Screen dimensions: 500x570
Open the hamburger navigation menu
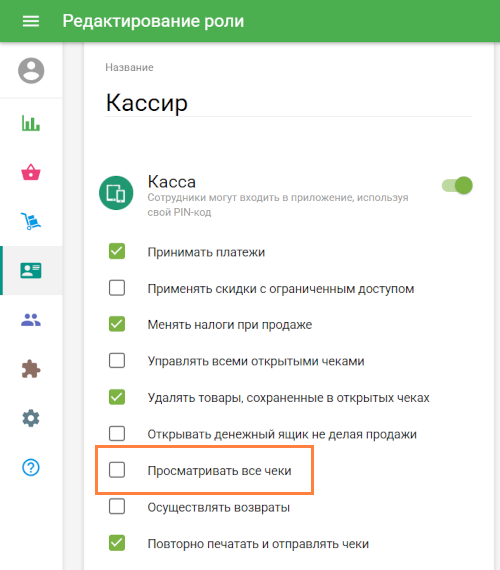31,21
